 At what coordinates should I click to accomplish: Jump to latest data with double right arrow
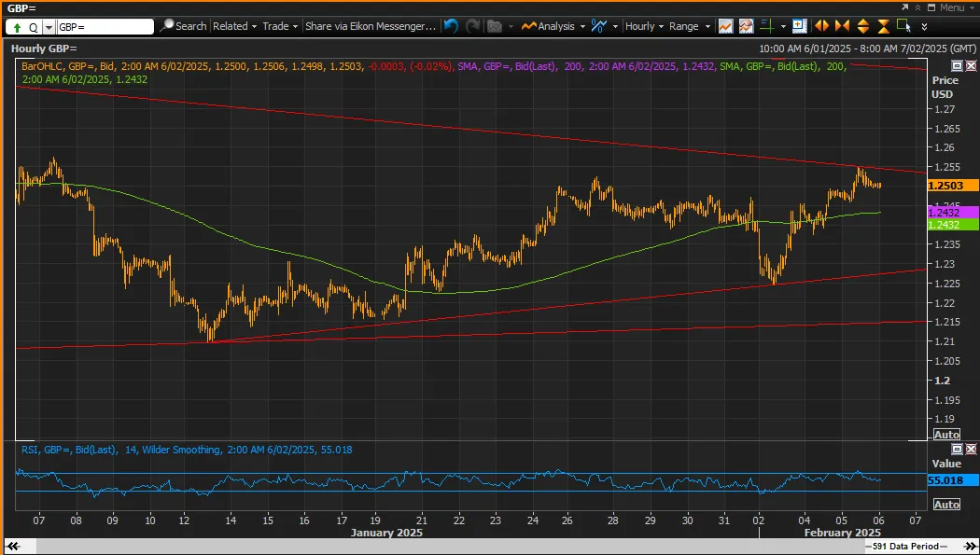(x=970, y=547)
